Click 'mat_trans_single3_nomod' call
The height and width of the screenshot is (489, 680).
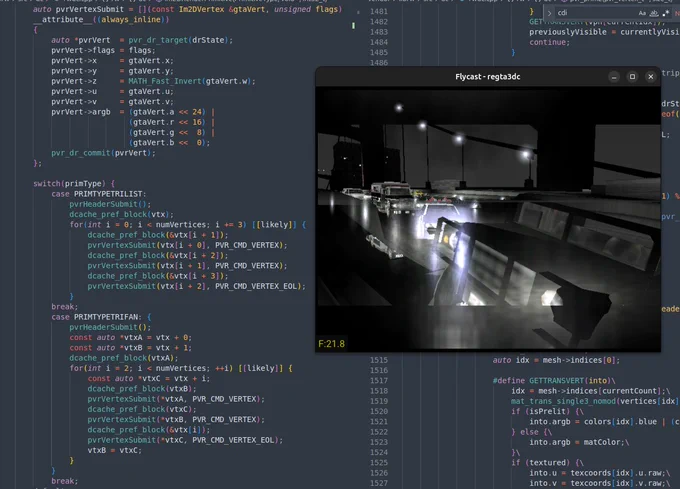click(x=563, y=401)
